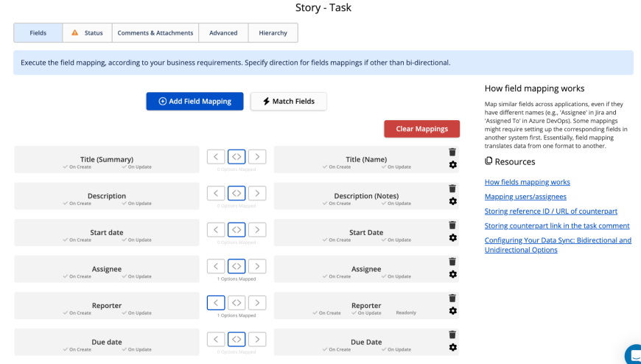641x364 pixels.
Task: Open gear settings for the Reporter mapping
Action: point(452,311)
